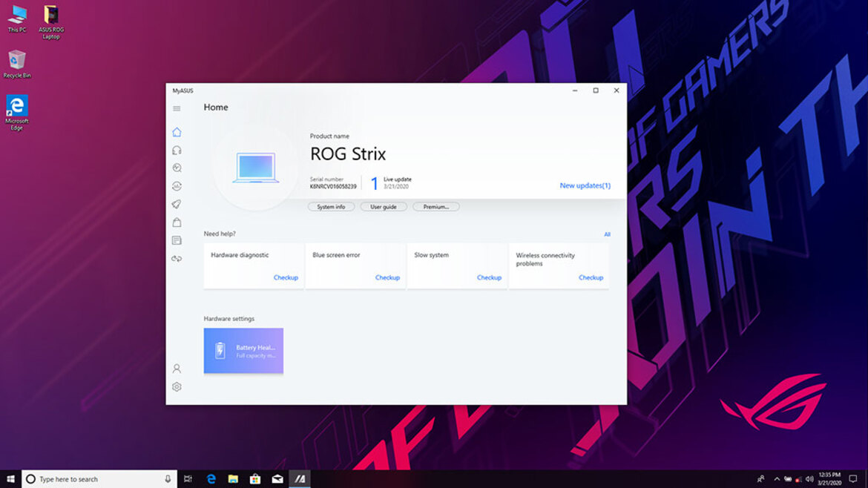Viewport: 868px width, 488px height.
Task: Run Checkup for Blue screen error
Action: 387,278
